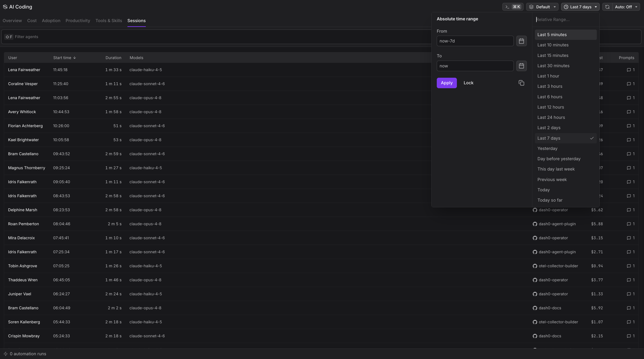Select Last 24 hours range
The height and width of the screenshot is (359, 644).
(x=566, y=117)
